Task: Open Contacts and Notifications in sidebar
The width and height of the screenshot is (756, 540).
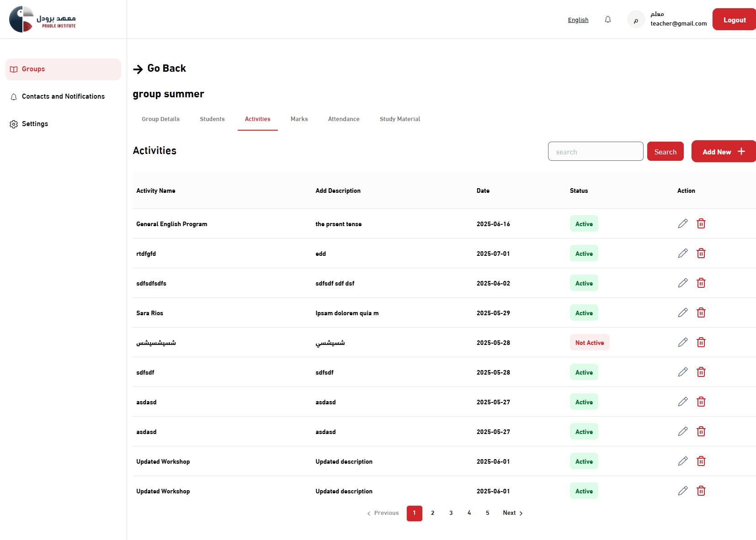Action: pos(63,96)
